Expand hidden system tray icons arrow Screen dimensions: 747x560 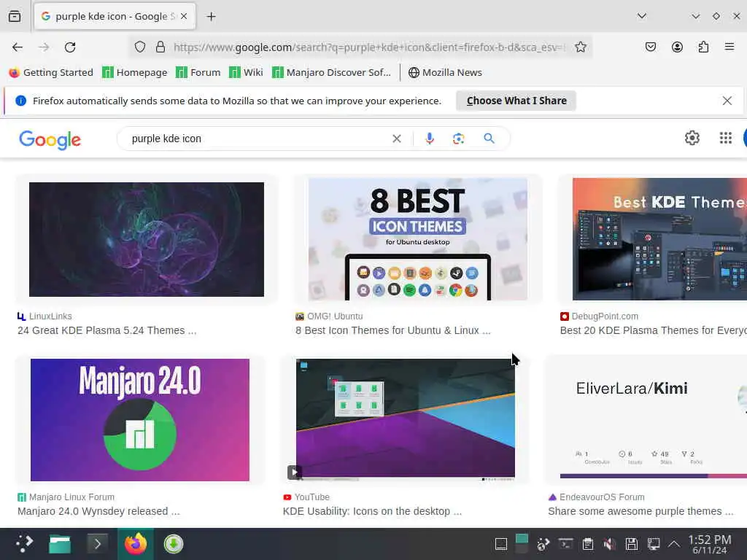[673, 544]
